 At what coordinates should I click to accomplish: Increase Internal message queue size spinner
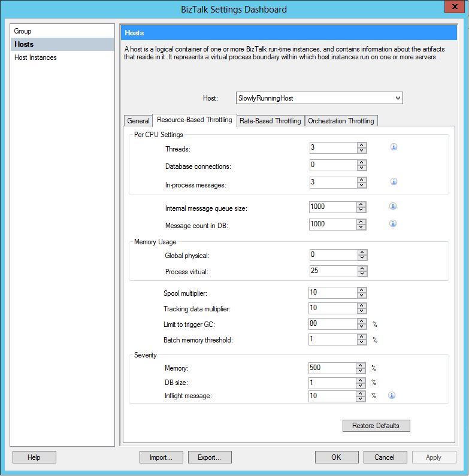pyautogui.click(x=361, y=204)
